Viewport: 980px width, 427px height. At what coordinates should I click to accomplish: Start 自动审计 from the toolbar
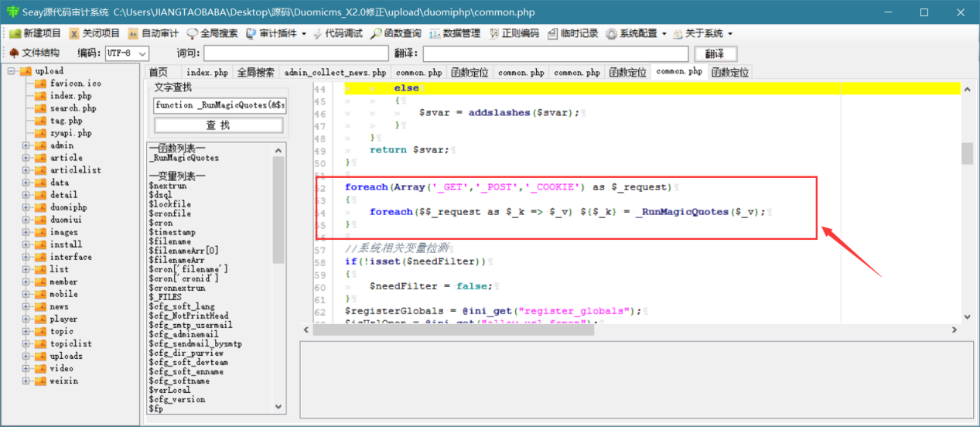(x=153, y=33)
